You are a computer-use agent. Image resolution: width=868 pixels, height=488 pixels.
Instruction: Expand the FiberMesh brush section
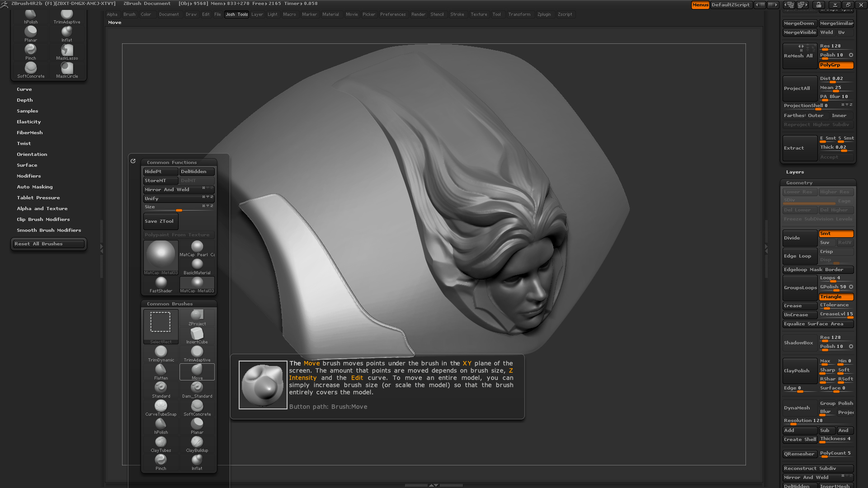tap(30, 133)
